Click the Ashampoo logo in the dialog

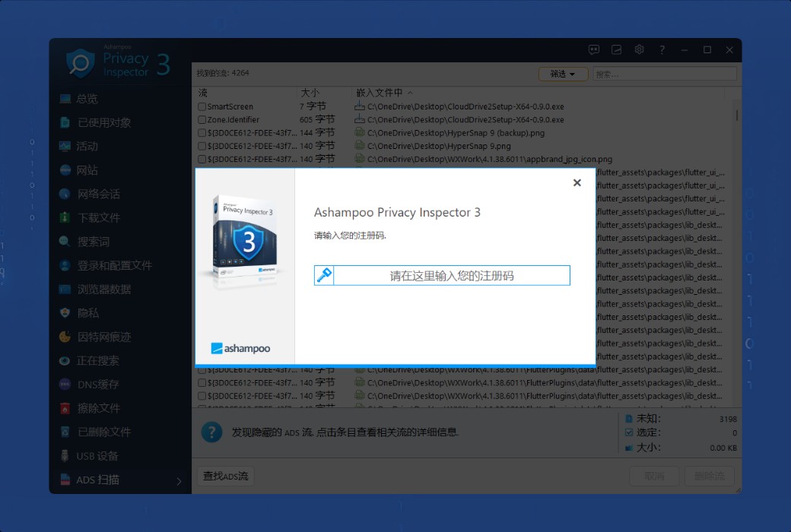click(241, 348)
